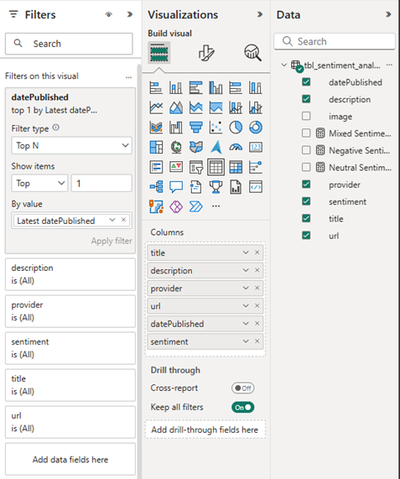Select the Clustered column chart visual
Viewport: 400px width, 479px height.
(x=216, y=88)
